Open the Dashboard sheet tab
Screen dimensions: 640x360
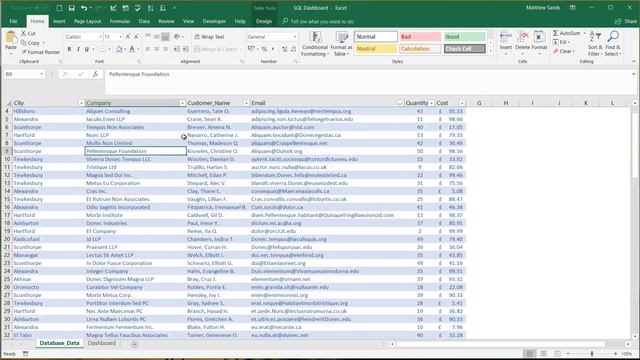tap(102, 343)
